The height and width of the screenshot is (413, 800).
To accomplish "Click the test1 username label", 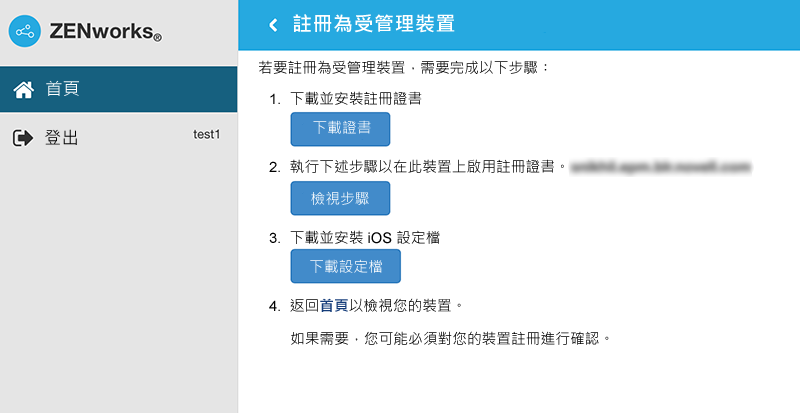I will 206,135.
